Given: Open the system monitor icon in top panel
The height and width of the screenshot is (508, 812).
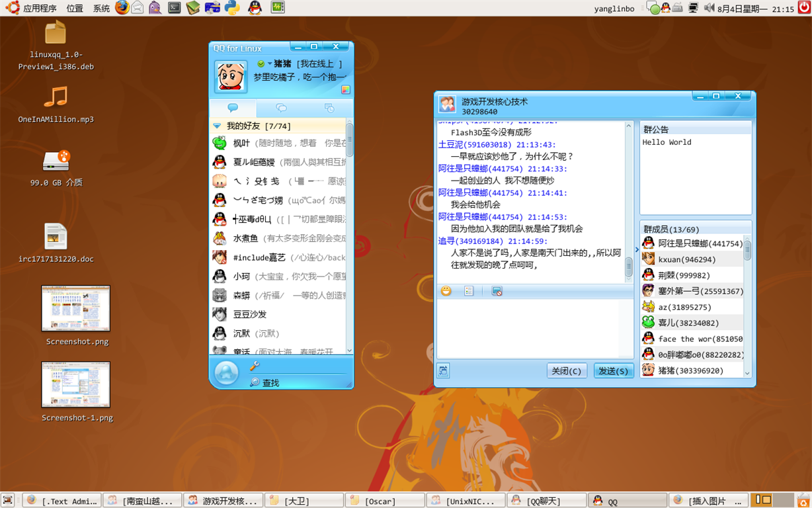Looking at the screenshot, I should coord(278,8).
